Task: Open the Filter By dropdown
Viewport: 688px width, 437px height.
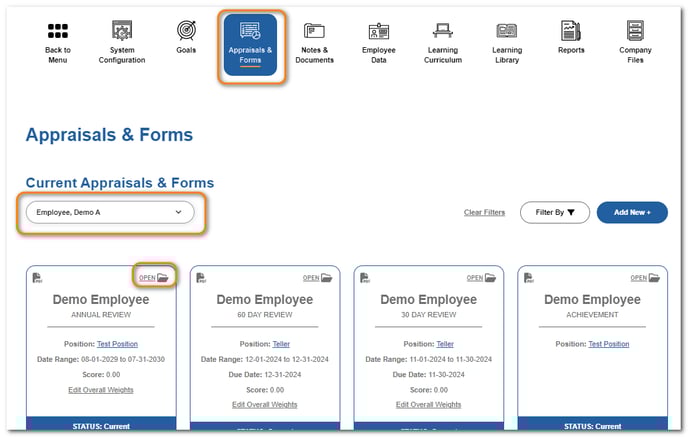Action: tap(554, 212)
